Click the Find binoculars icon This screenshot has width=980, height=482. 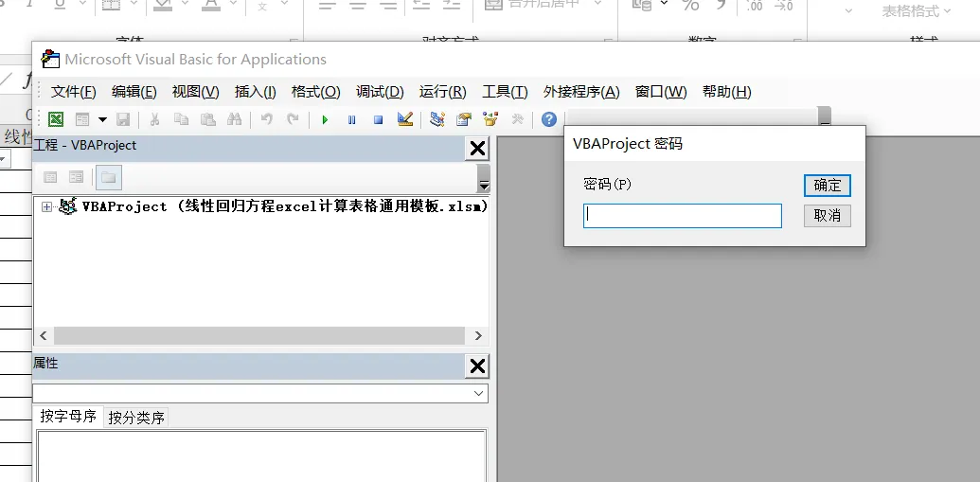coord(235,118)
